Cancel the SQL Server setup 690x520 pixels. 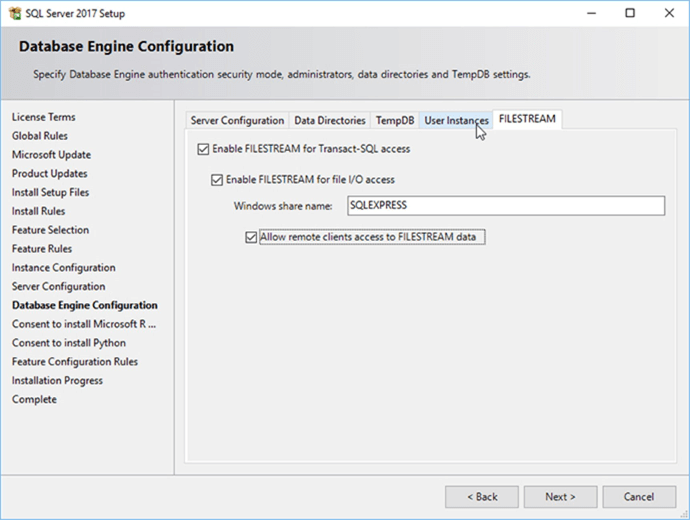pyautogui.click(x=638, y=497)
